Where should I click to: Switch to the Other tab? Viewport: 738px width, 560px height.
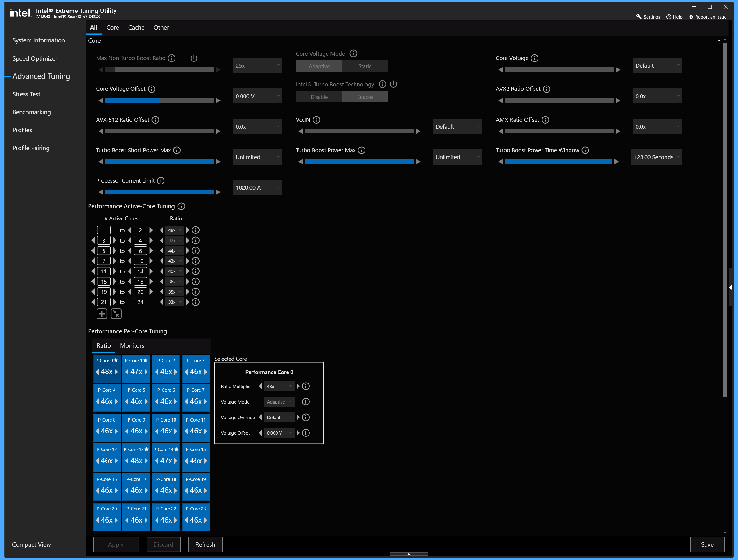pos(161,27)
